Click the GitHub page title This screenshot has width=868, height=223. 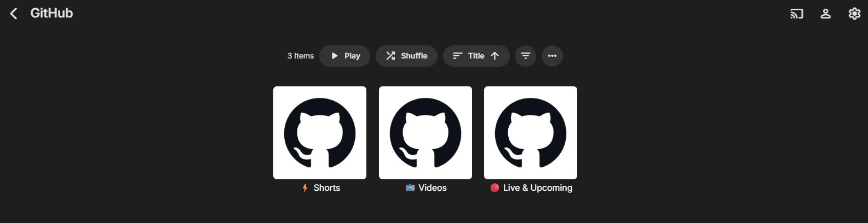[51, 13]
